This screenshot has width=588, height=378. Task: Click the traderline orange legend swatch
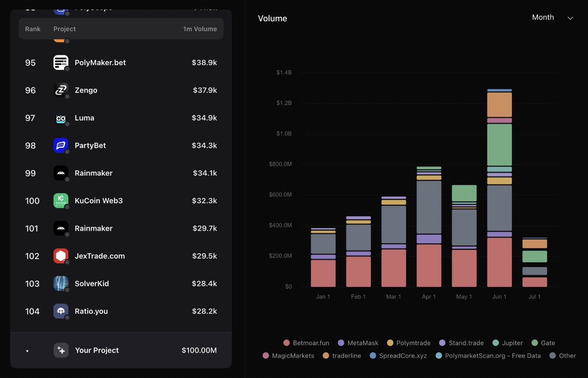[x=326, y=356]
